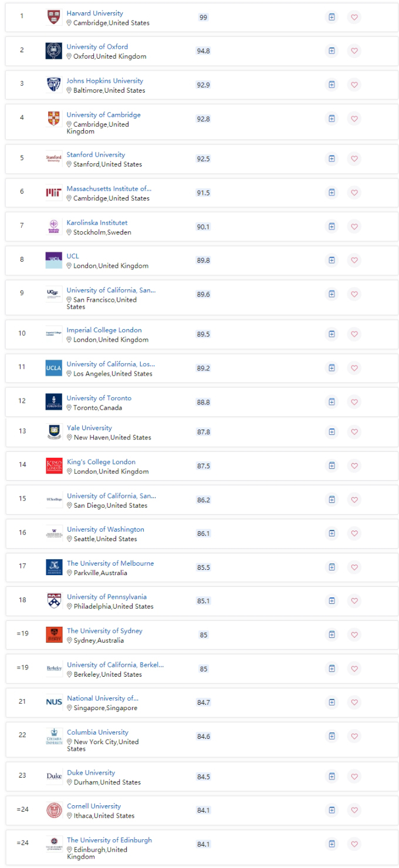Click 'Seattle,United States' location text
Viewport: 399px width, 868px height.
105,539
